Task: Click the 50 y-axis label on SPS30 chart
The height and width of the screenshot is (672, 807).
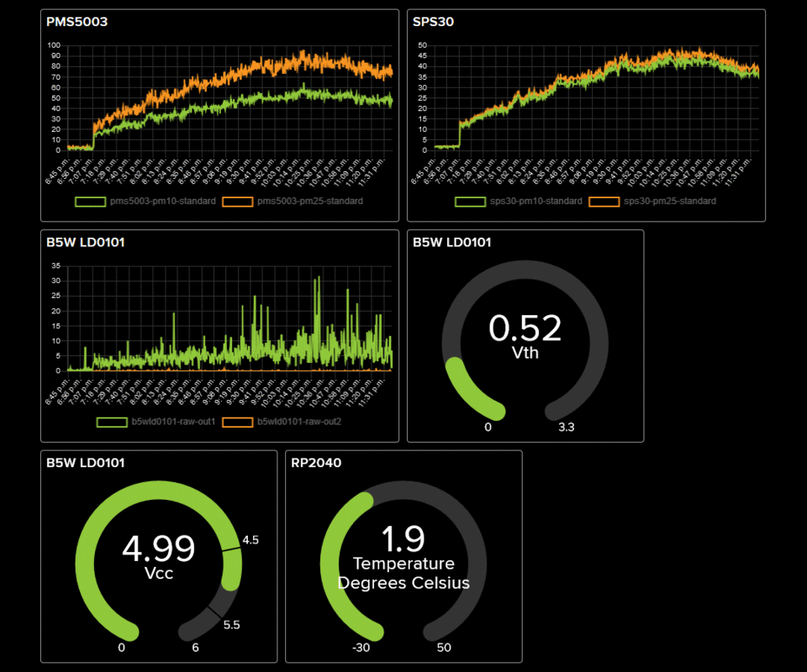Action: [422, 45]
